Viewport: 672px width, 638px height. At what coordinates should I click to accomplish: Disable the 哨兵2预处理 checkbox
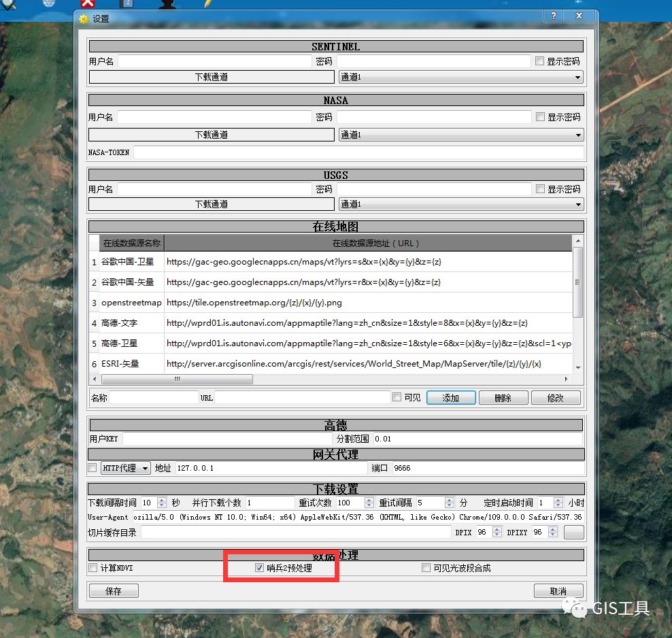coord(260,568)
